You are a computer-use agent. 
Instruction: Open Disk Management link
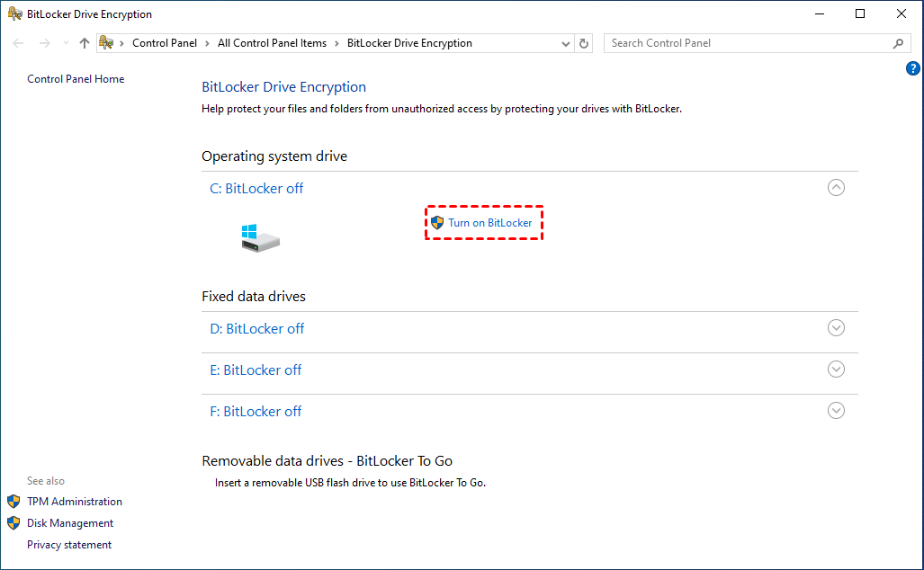pyautogui.click(x=70, y=523)
